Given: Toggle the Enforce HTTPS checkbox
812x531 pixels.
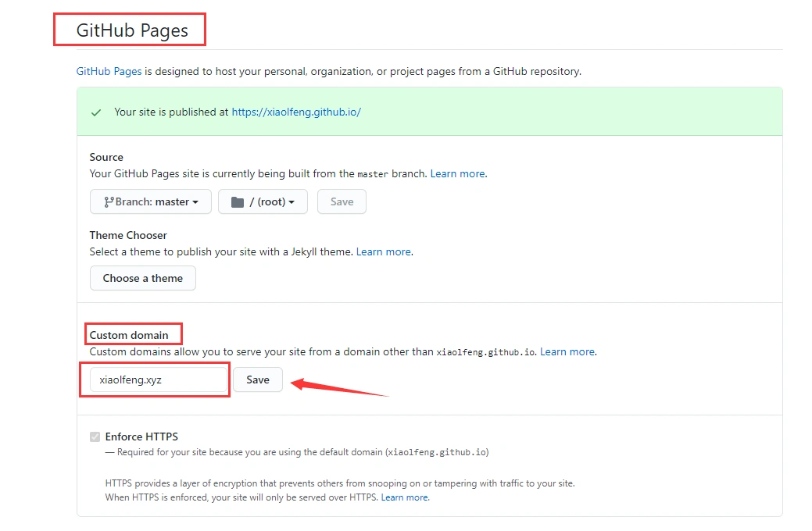Looking at the screenshot, I should pyautogui.click(x=95, y=437).
